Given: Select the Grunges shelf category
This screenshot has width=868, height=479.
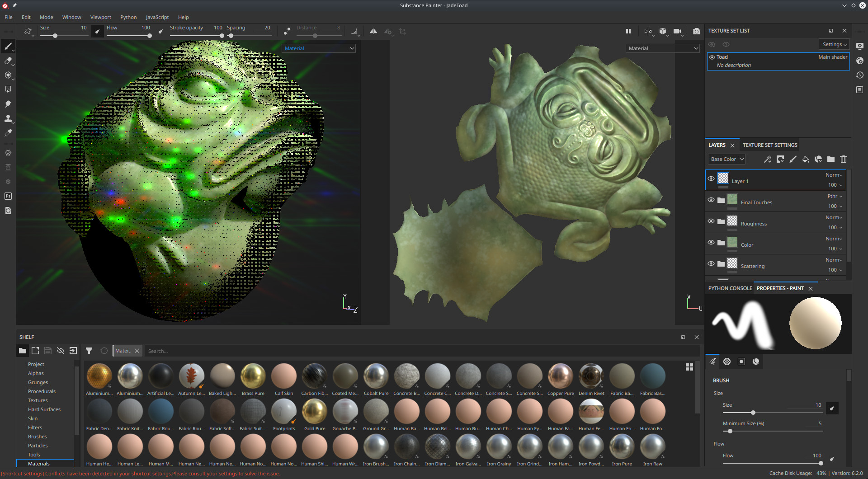Looking at the screenshot, I should 38,382.
